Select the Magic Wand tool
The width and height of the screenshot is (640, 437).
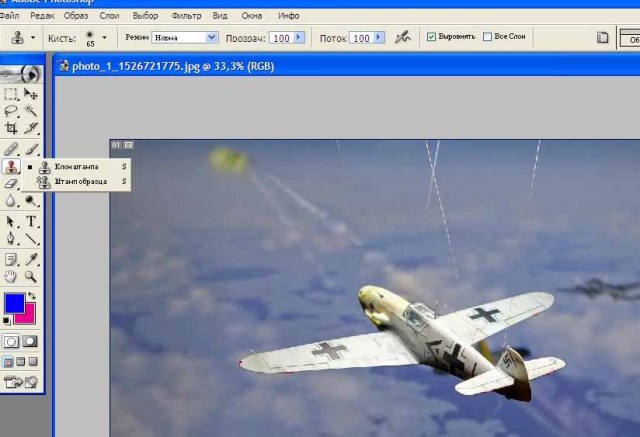[x=32, y=111]
